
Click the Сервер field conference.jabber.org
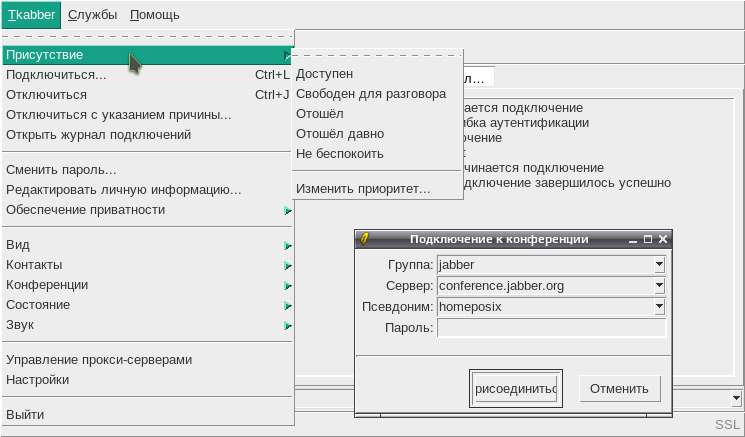point(545,286)
